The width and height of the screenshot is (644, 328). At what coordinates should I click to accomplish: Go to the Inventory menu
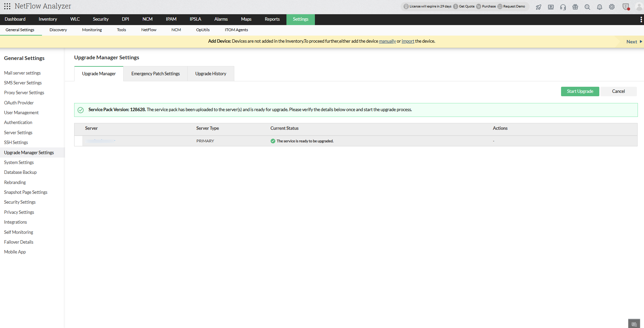point(48,19)
